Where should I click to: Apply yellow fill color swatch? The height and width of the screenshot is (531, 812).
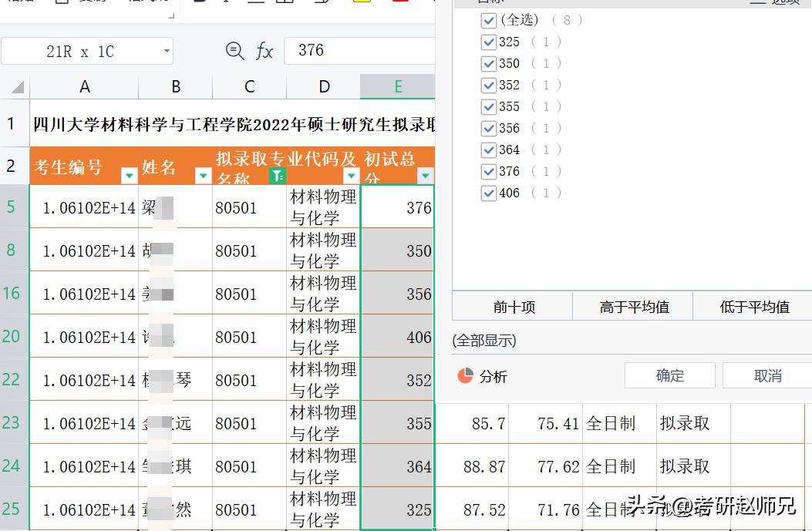point(361,3)
